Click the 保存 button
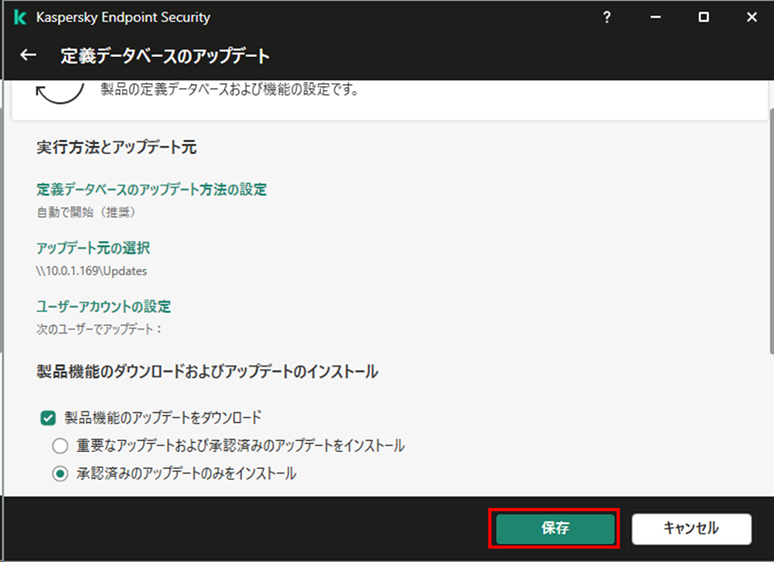 tap(555, 528)
